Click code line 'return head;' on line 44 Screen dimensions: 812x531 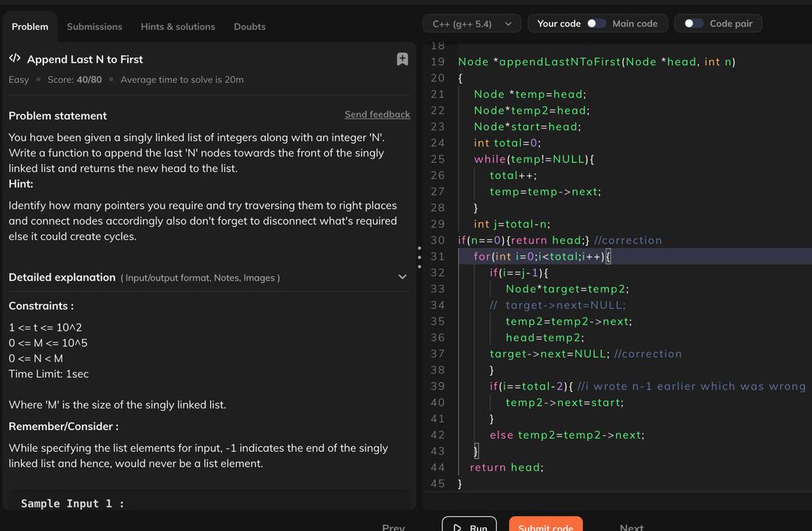coord(506,467)
